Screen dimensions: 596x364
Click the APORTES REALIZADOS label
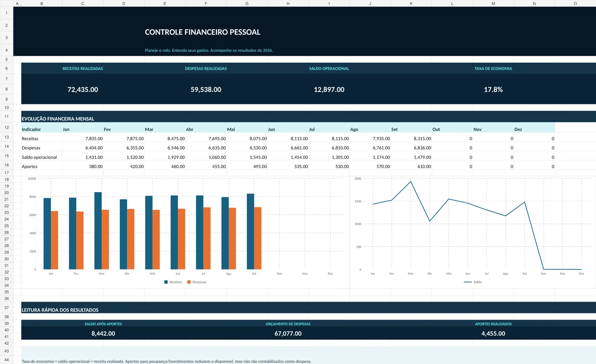tap(493, 324)
